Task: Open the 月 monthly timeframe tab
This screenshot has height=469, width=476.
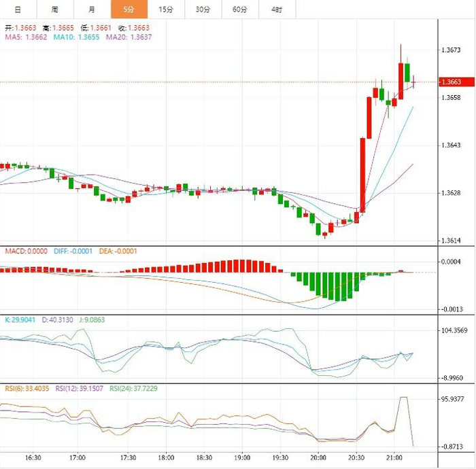Action: [x=92, y=10]
